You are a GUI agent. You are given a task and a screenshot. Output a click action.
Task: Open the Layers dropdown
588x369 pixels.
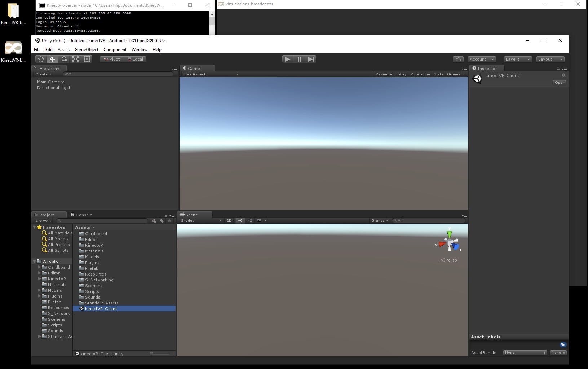click(x=517, y=59)
